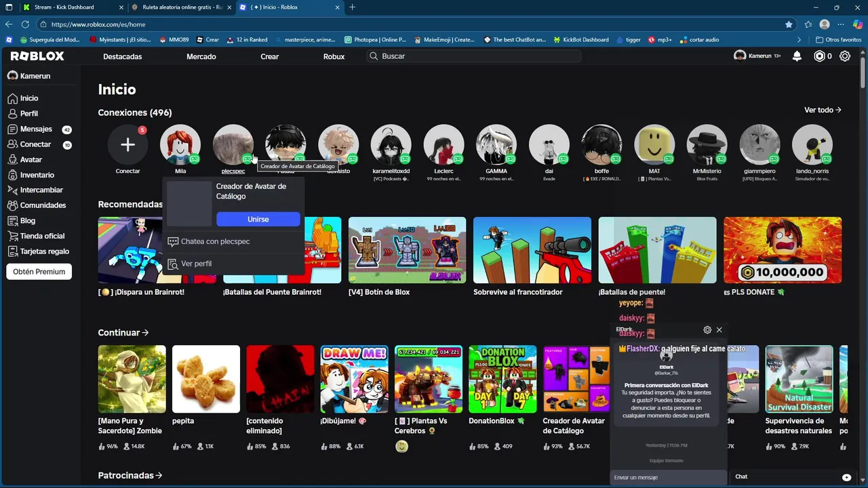868x488 pixels.
Task: Reload the page
Action: tap(24, 24)
